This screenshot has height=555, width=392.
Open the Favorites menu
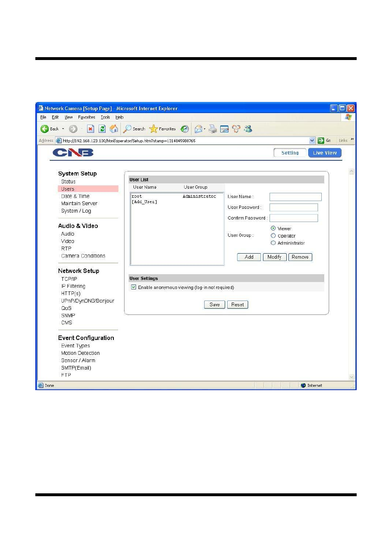pos(87,118)
